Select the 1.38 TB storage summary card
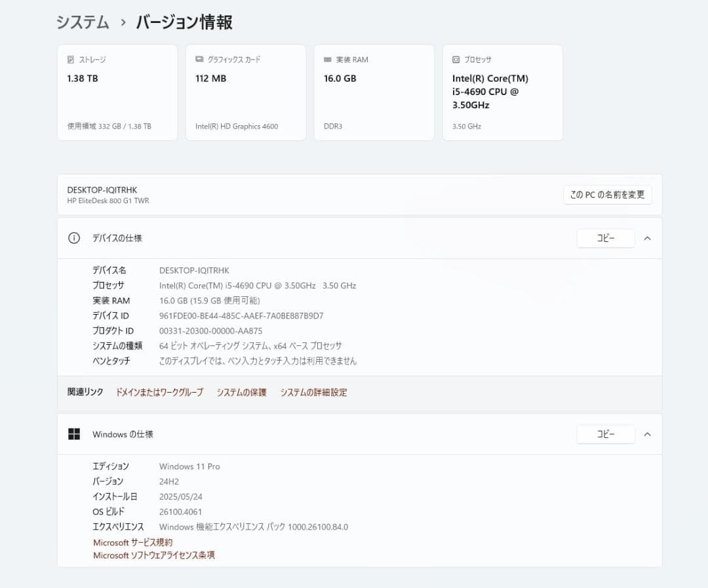This screenshot has width=708, height=588. pyautogui.click(x=117, y=92)
